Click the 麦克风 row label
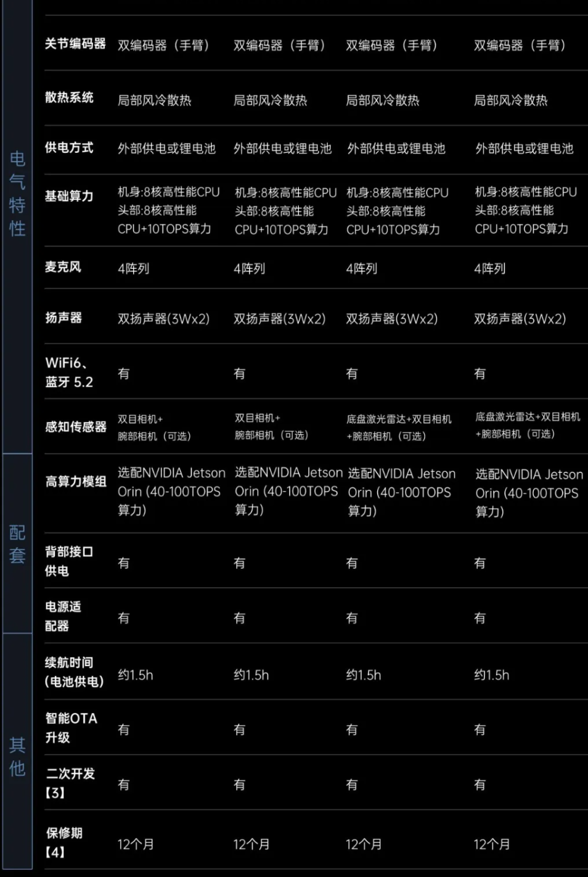 tap(63, 267)
